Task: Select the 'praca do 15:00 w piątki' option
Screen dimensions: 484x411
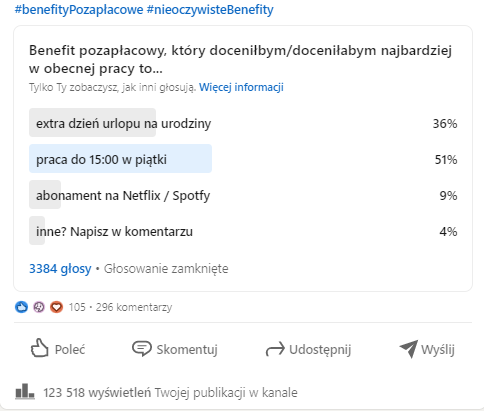Action: point(243,159)
